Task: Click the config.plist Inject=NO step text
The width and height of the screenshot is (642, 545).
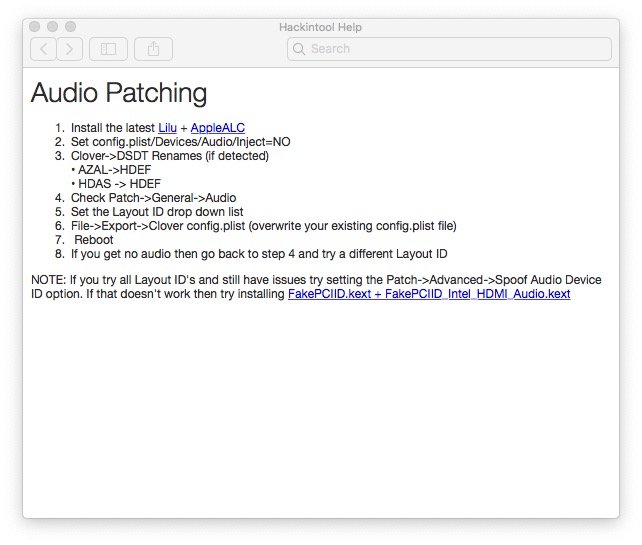Action: 180,142
